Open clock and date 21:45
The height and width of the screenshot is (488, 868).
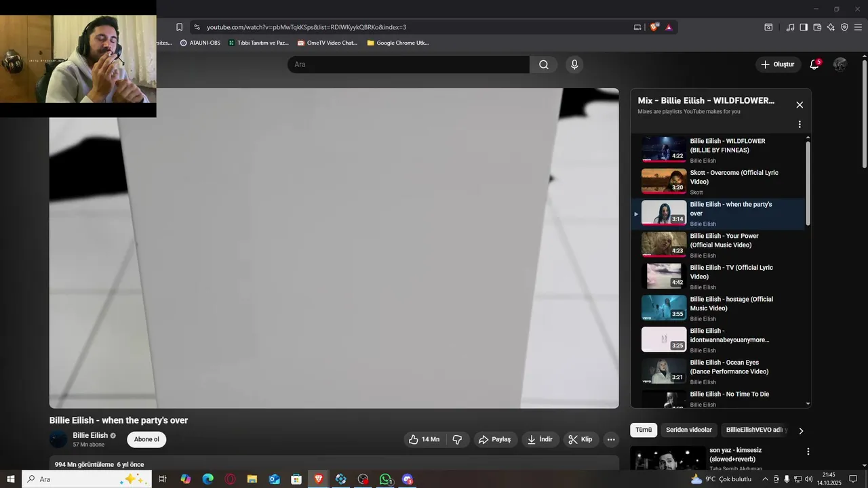(828, 479)
